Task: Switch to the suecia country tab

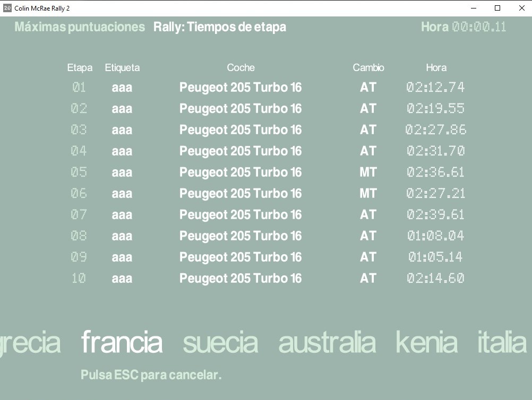Action: [x=220, y=342]
